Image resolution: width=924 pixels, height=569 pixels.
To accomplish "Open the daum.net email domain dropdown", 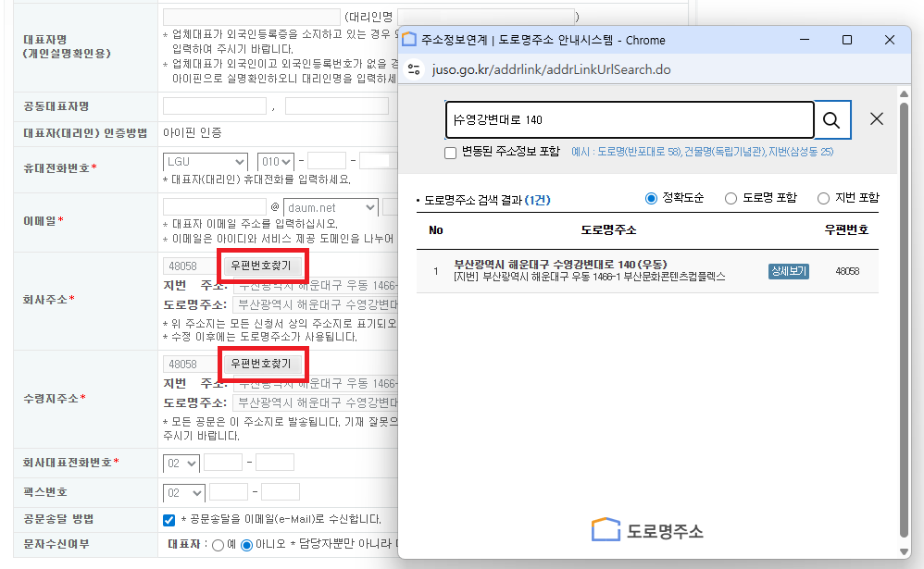I will click(x=331, y=208).
